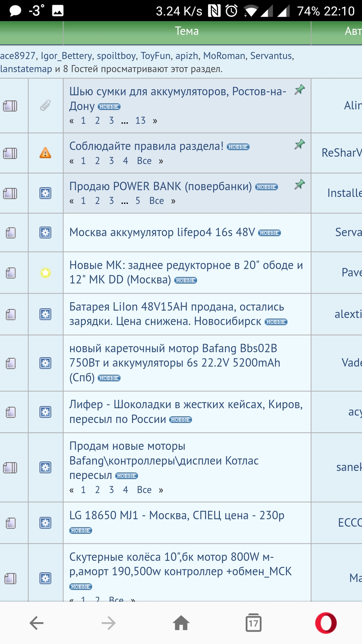Click the warning triangle icon beside rules topic

point(45,153)
